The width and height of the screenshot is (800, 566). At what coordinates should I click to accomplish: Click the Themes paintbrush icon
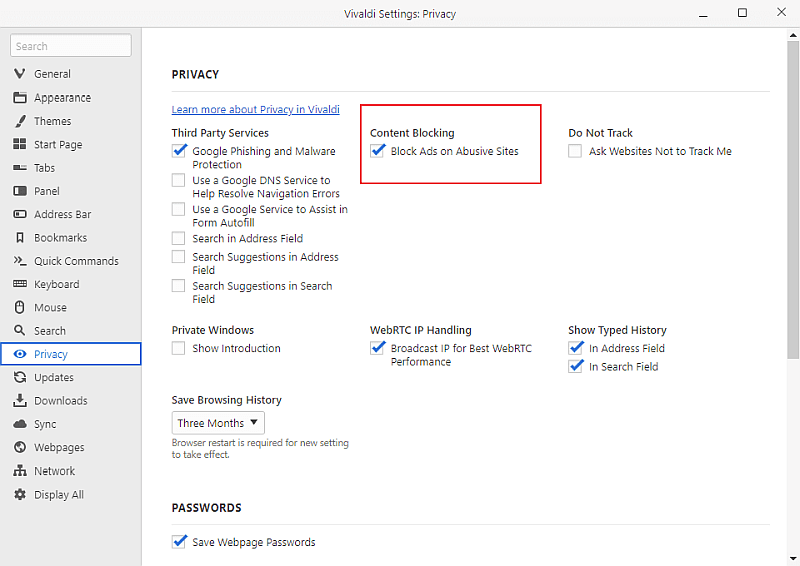(x=20, y=121)
